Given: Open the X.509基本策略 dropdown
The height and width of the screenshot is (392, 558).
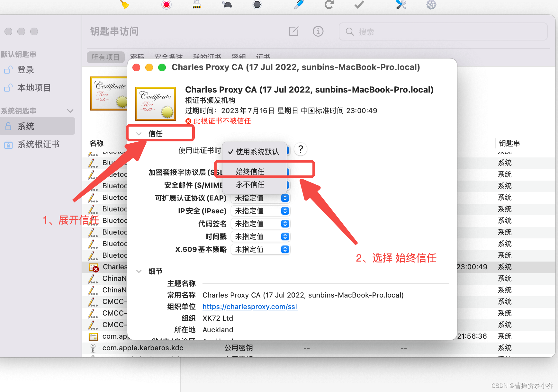Looking at the screenshot, I should (x=261, y=249).
